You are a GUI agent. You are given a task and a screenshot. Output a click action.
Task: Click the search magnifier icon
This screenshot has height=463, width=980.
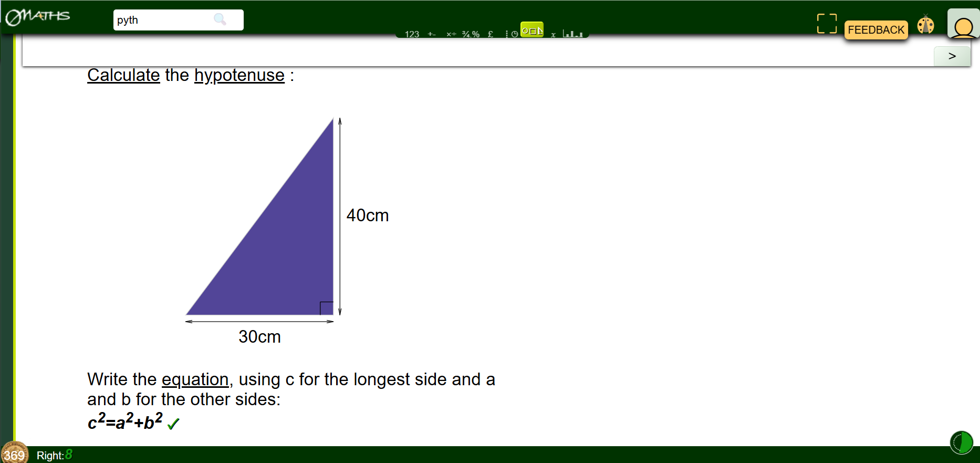220,20
